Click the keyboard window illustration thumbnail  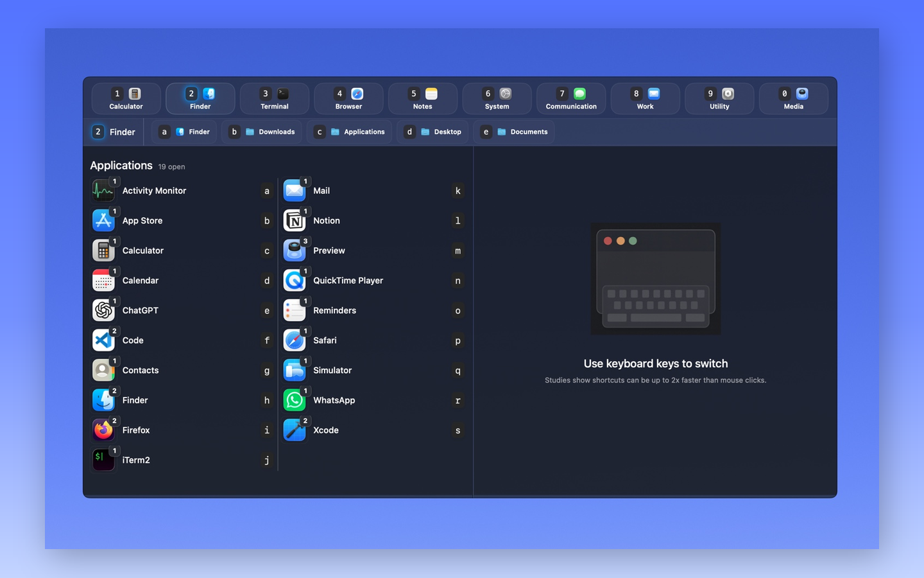(x=656, y=279)
